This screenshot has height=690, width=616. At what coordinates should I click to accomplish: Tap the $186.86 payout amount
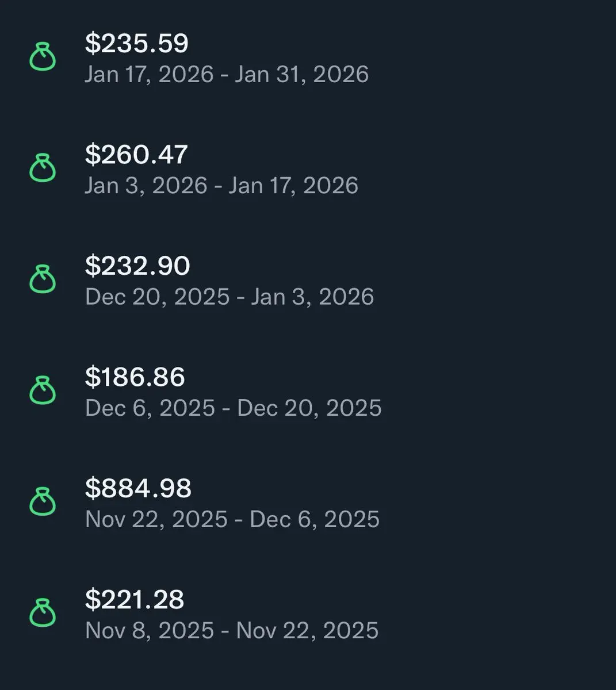tap(135, 377)
